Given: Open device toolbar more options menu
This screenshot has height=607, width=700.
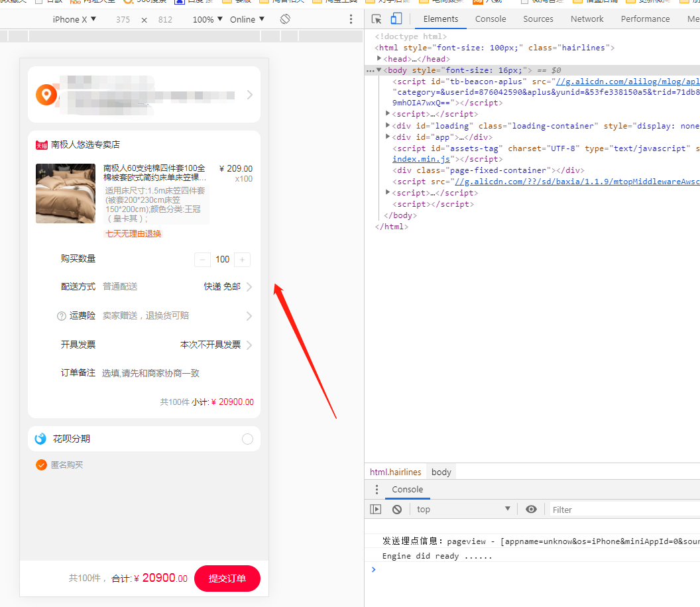Looking at the screenshot, I should point(351,19).
